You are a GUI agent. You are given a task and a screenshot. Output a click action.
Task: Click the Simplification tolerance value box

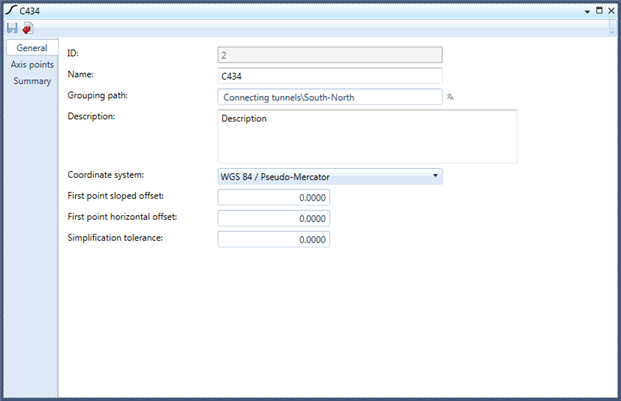[273, 240]
